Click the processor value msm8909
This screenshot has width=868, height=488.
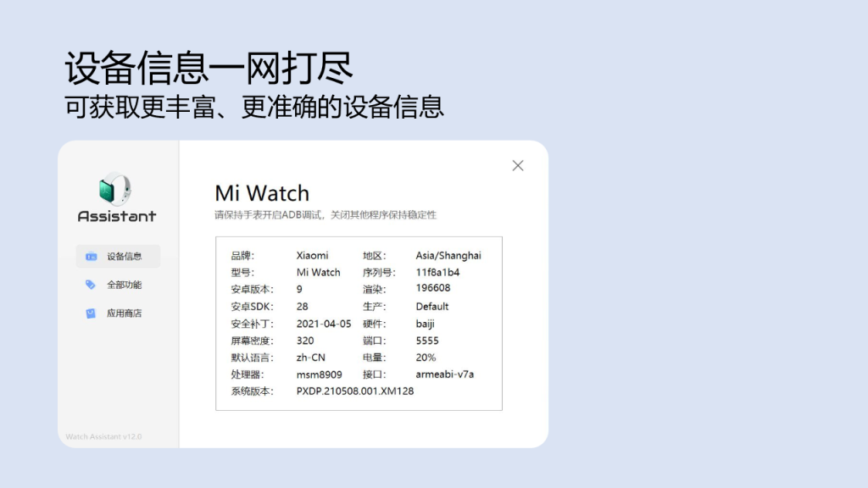(319, 374)
